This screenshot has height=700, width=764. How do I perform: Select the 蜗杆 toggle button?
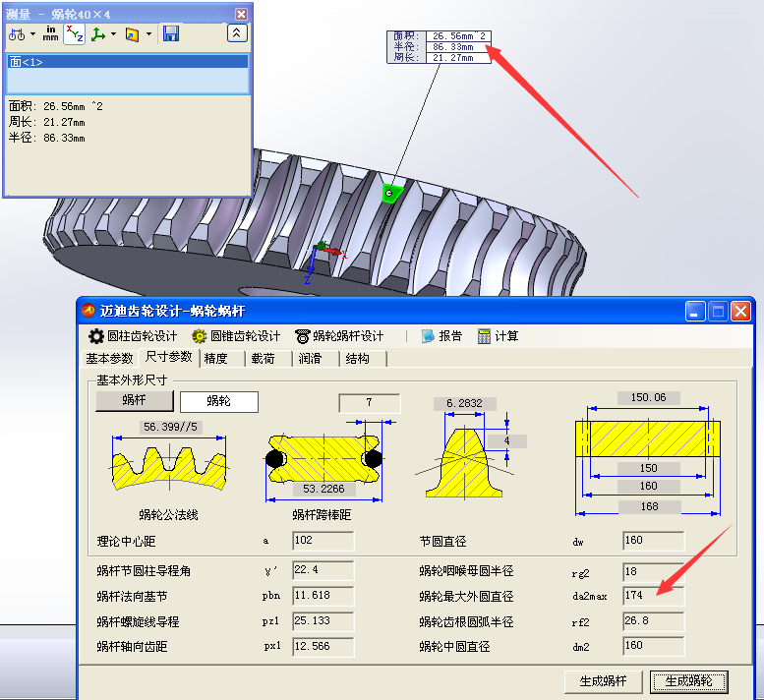click(135, 401)
